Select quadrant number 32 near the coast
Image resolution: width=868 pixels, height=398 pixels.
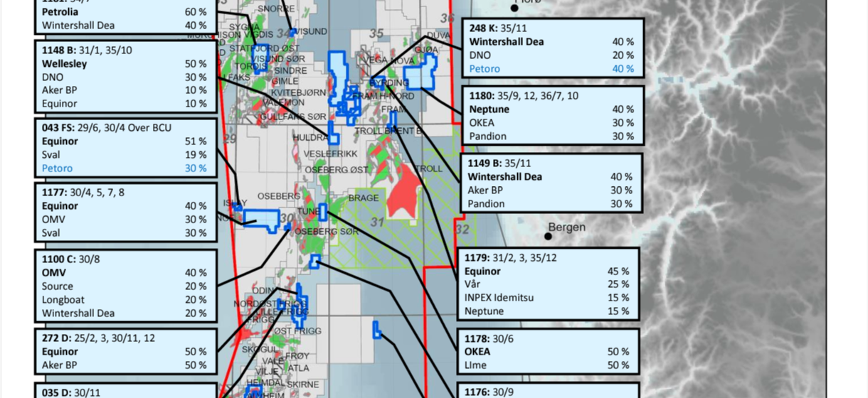[x=462, y=229]
